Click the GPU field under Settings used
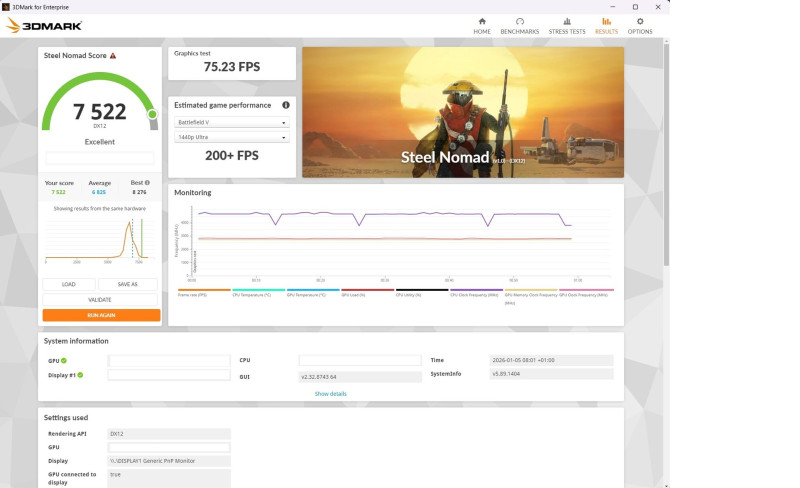This screenshot has width=800, height=488. (169, 448)
